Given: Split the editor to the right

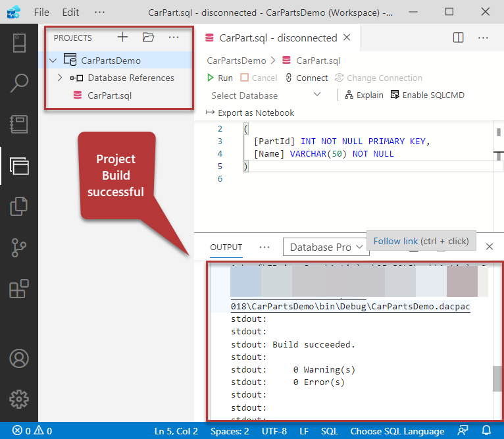Looking at the screenshot, I should point(458,38).
